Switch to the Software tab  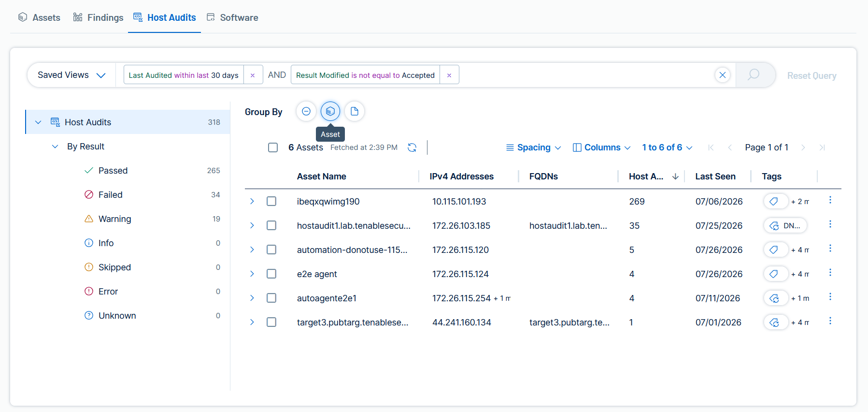[x=232, y=17]
